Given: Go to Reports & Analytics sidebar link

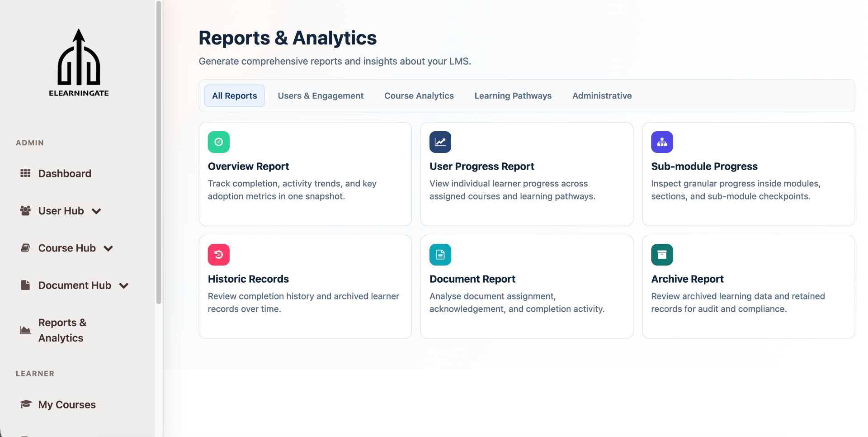Looking at the screenshot, I should pyautogui.click(x=62, y=330).
